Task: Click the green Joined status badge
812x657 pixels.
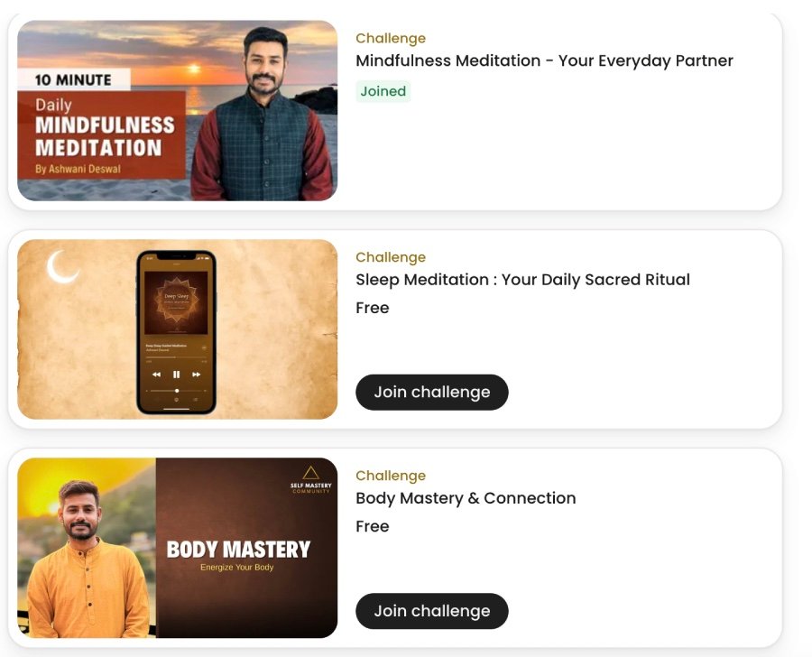Action: coord(383,91)
